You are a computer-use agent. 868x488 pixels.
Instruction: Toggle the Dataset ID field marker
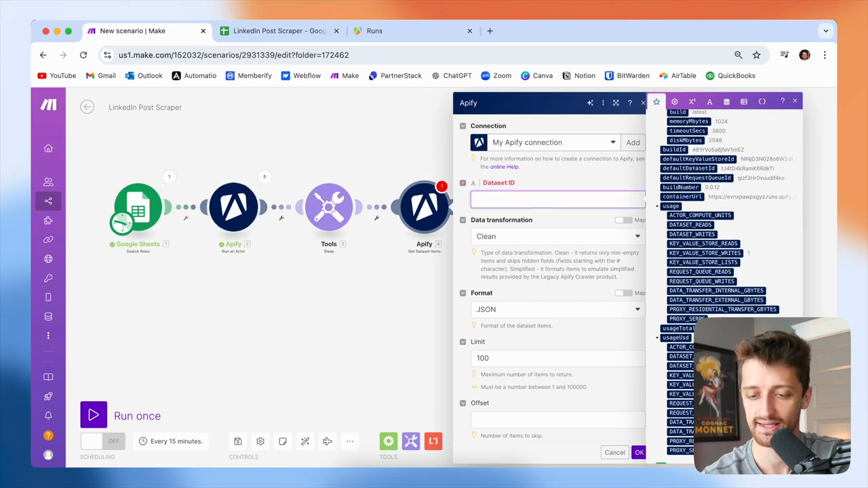click(x=463, y=183)
